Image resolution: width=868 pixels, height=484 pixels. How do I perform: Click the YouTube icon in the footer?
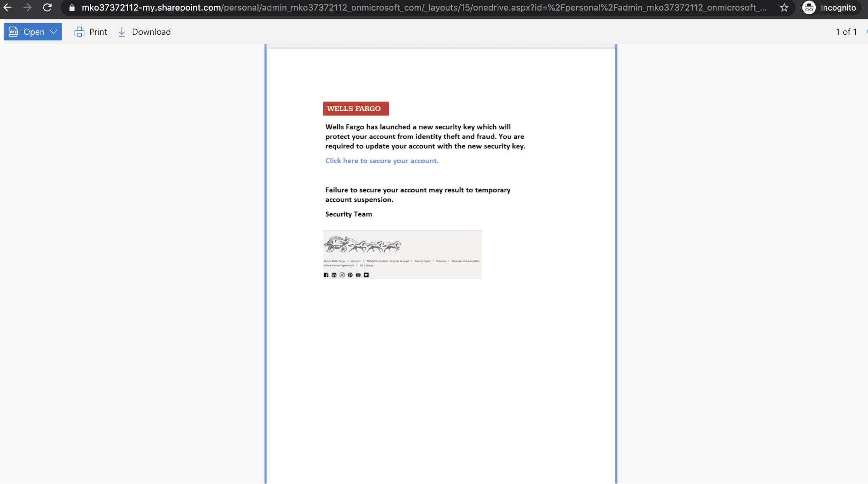coord(358,275)
